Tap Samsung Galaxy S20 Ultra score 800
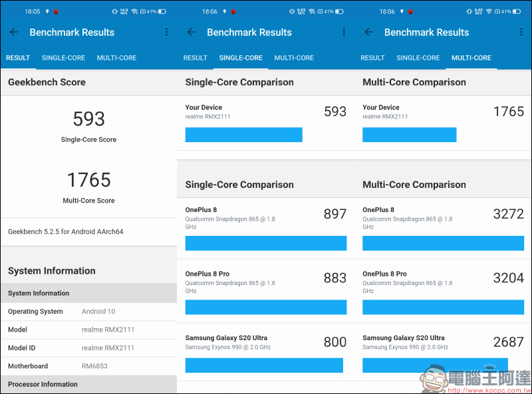This screenshot has width=532, height=394. 335,342
